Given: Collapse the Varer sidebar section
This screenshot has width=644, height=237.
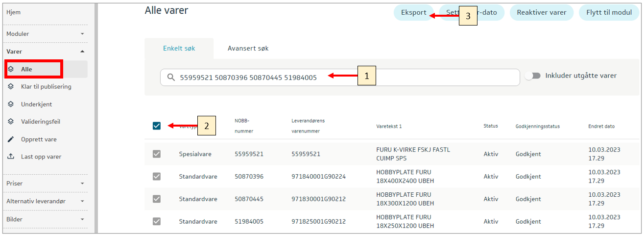Looking at the screenshot, I should tap(82, 52).
